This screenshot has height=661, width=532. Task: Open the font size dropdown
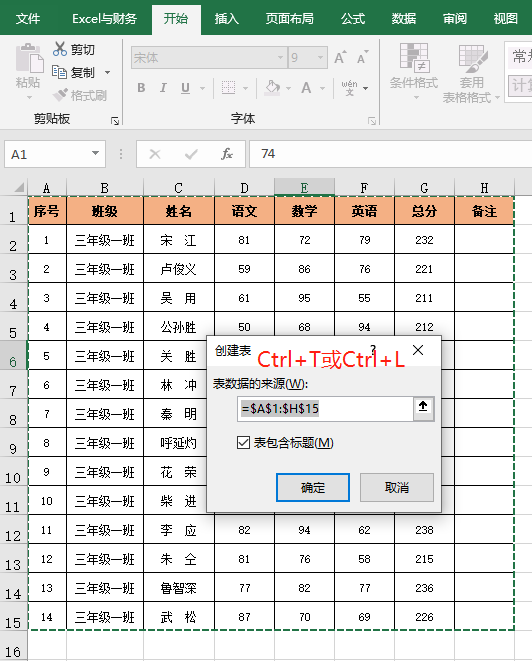coord(320,57)
